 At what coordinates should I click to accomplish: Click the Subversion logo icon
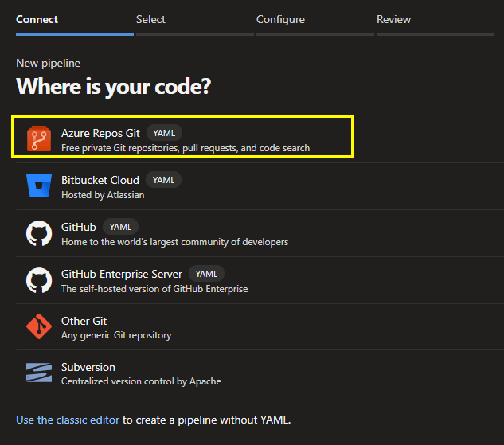pyautogui.click(x=39, y=373)
